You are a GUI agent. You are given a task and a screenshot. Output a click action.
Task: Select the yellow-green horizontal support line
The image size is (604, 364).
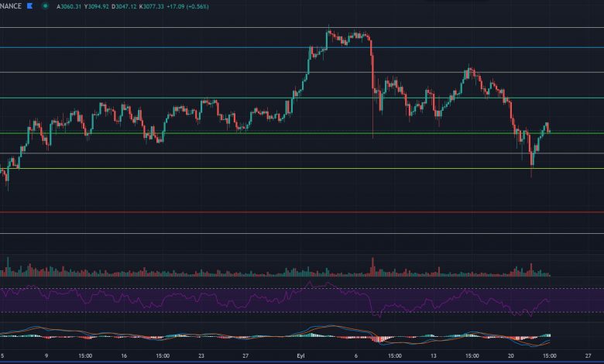(232, 169)
